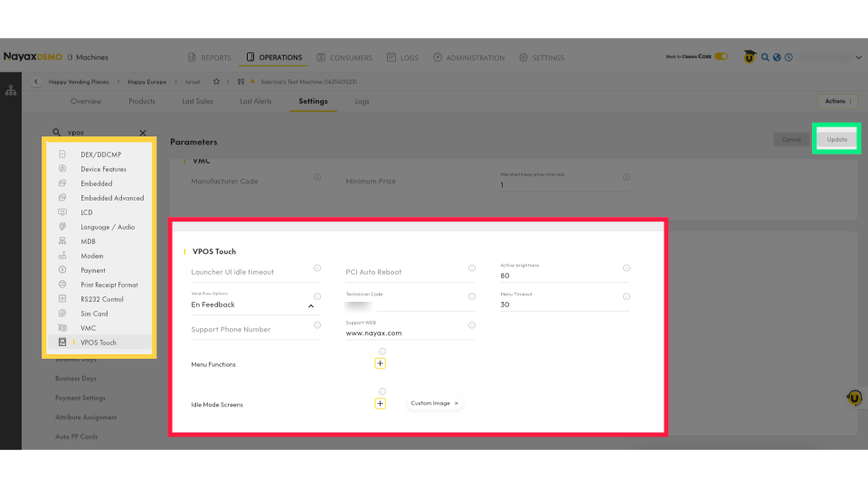Open the top Settings menu
Image resolution: width=868 pixels, height=488 pixels.
tap(542, 58)
